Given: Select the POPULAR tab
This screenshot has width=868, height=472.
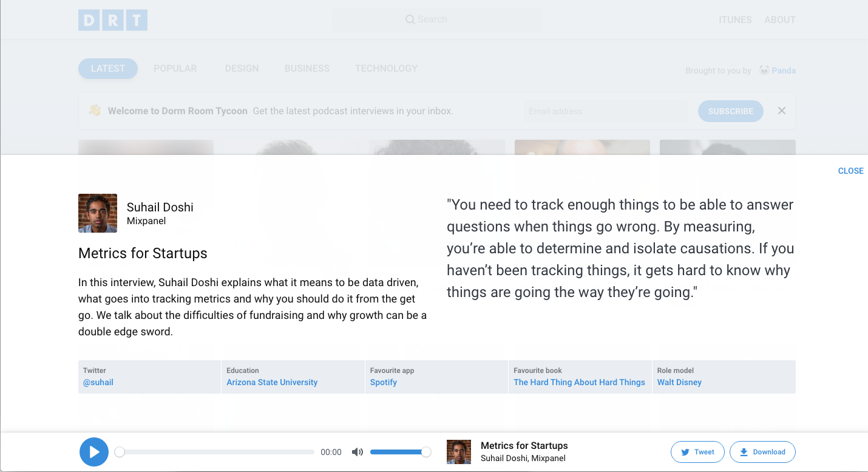Looking at the screenshot, I should tap(175, 69).
